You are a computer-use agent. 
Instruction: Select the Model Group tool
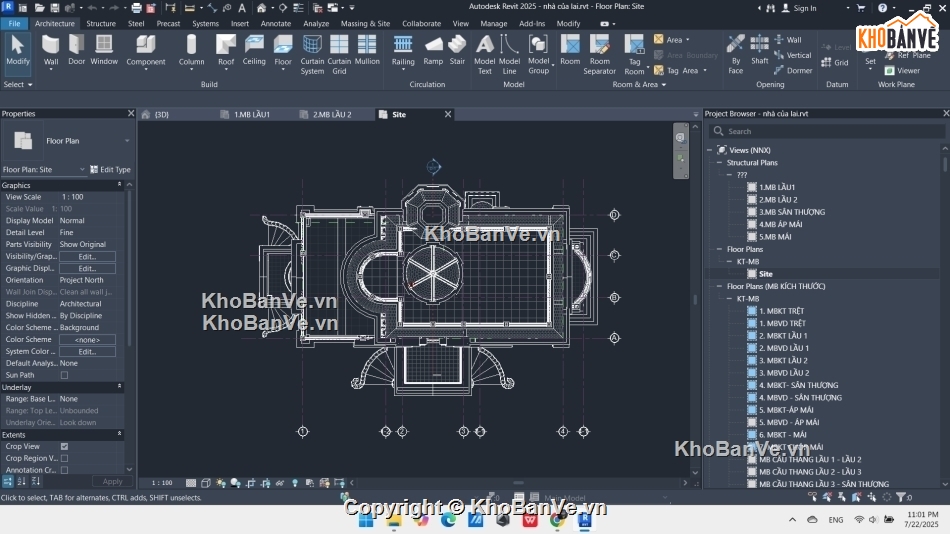pyautogui.click(x=539, y=55)
